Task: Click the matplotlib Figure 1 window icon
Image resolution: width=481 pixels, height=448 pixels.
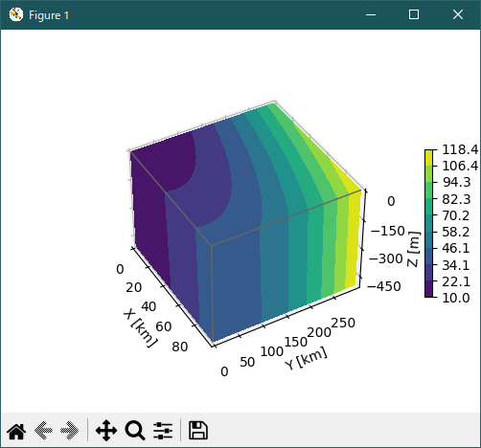Action: [x=16, y=14]
